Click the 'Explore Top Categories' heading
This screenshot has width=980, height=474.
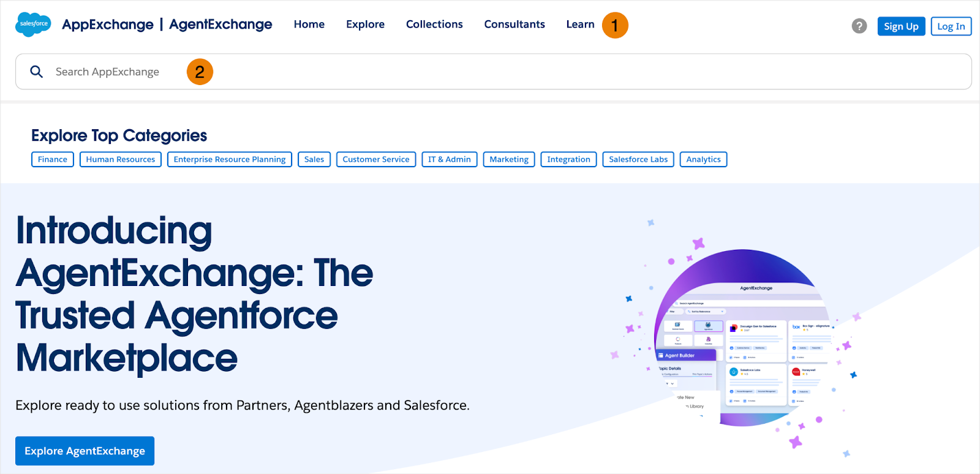pos(119,135)
